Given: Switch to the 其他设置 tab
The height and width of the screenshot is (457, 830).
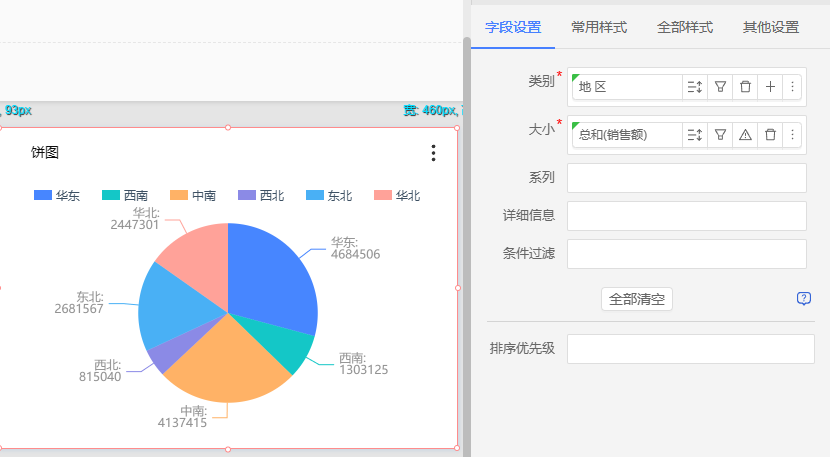Looking at the screenshot, I should (x=771, y=27).
